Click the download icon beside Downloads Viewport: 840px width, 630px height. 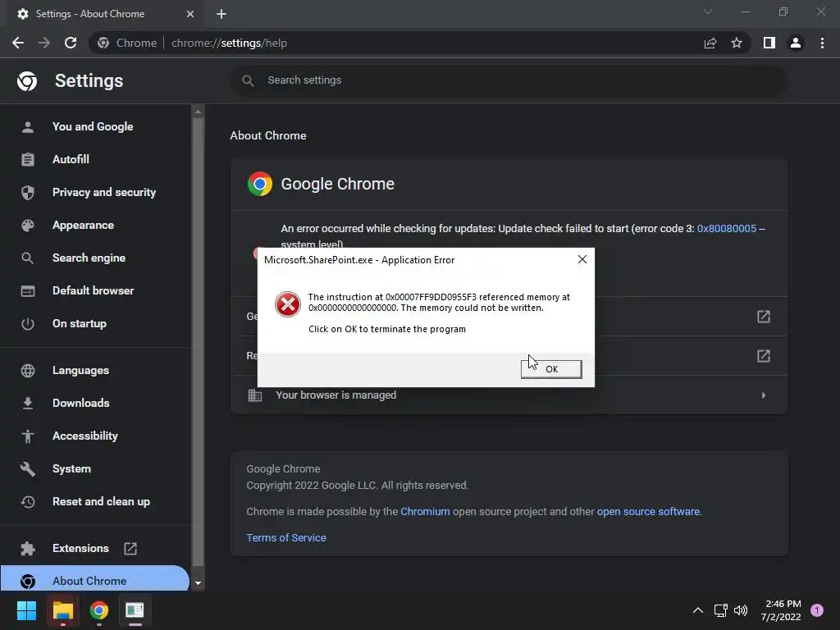click(x=28, y=404)
